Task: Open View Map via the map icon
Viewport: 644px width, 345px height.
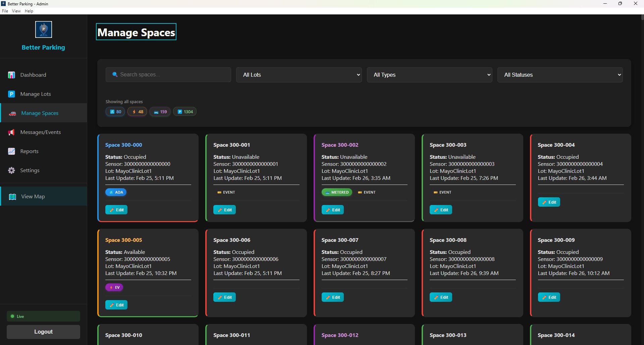Action: pos(12,197)
